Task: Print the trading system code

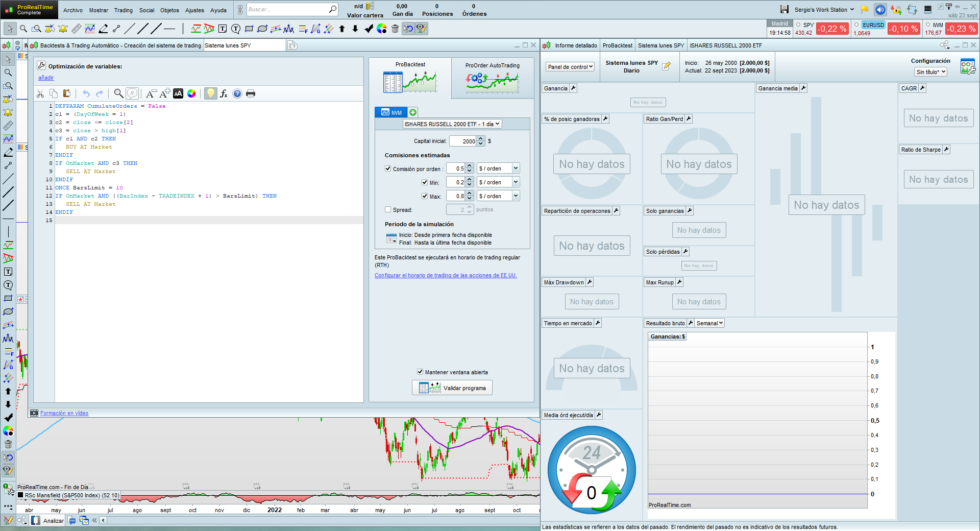Action: tap(251, 93)
